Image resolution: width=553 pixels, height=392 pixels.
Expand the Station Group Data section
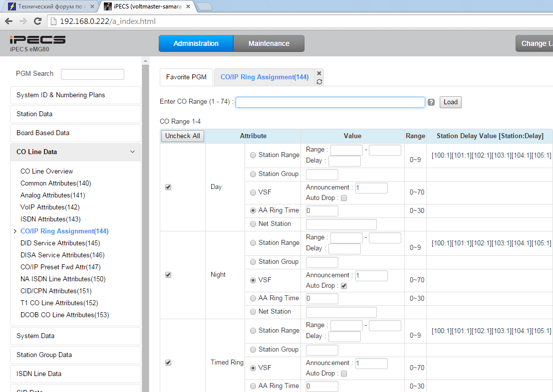[75, 355]
